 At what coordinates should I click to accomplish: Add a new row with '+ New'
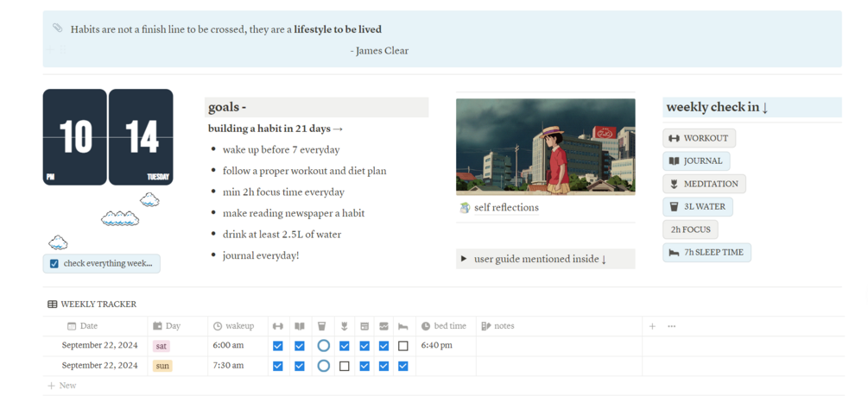[x=62, y=386]
